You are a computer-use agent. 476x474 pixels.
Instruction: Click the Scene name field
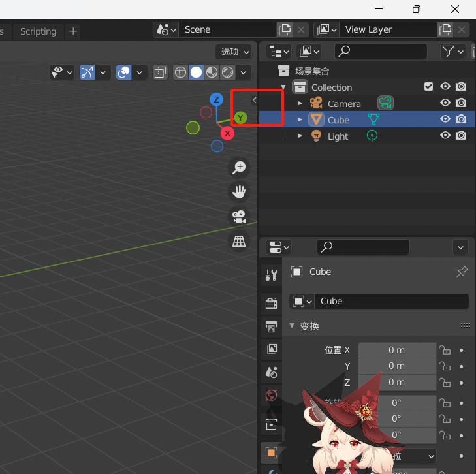tap(228, 30)
